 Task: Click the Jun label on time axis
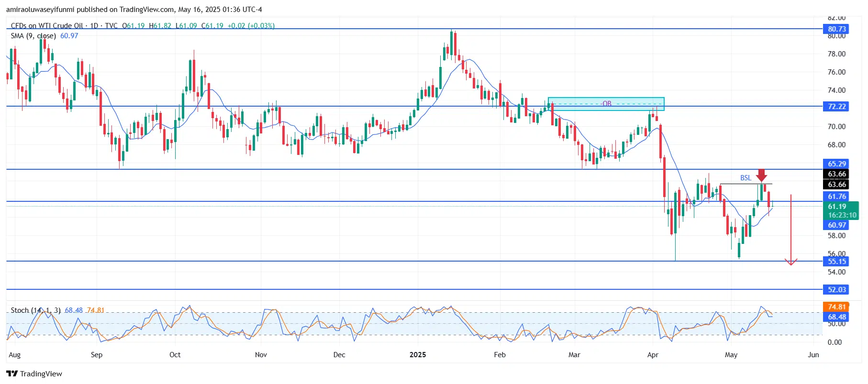tap(813, 355)
